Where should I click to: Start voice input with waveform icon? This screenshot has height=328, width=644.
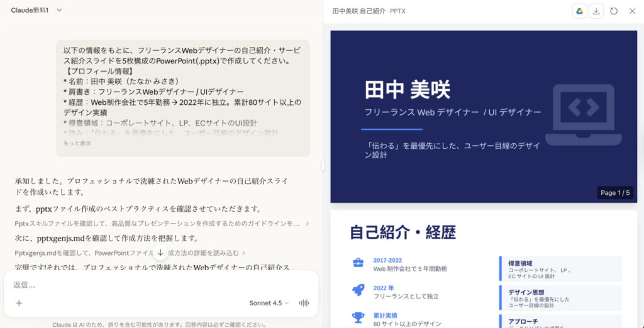pos(304,303)
